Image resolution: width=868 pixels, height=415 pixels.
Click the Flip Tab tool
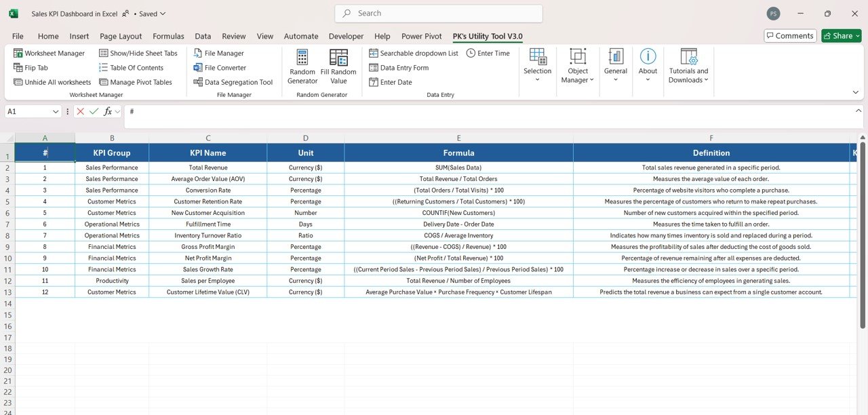pyautogui.click(x=31, y=68)
